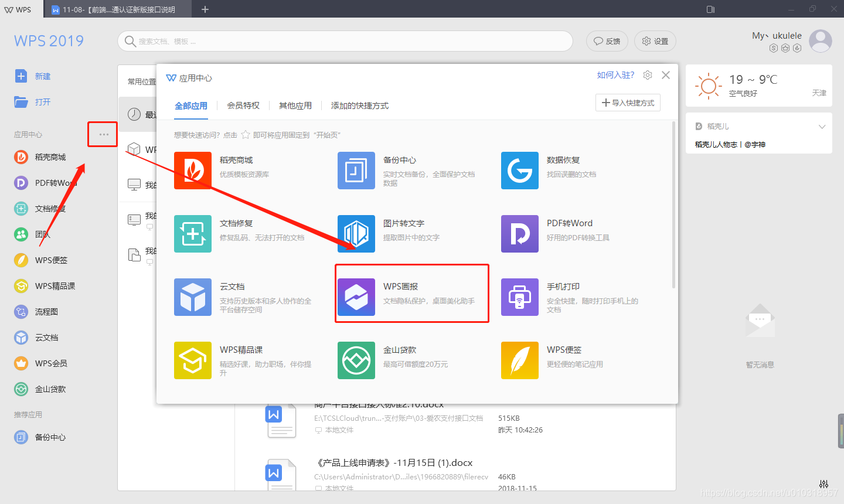Click the three-dots more apps button

click(x=104, y=134)
